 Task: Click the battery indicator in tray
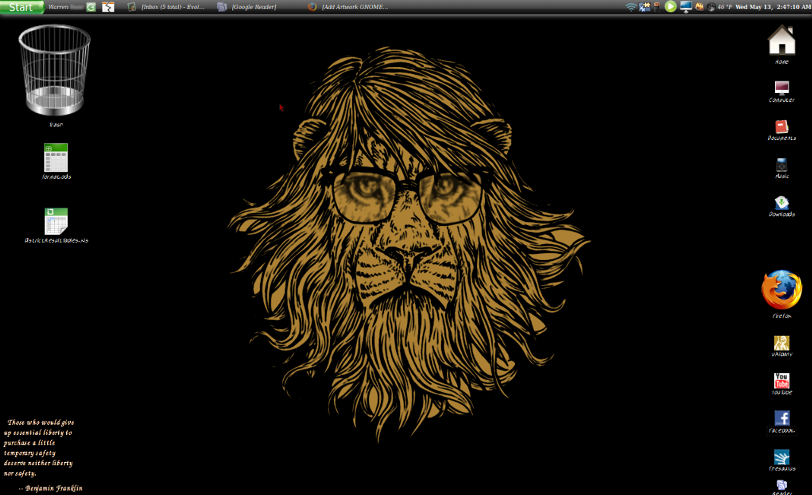pyautogui.click(x=657, y=7)
